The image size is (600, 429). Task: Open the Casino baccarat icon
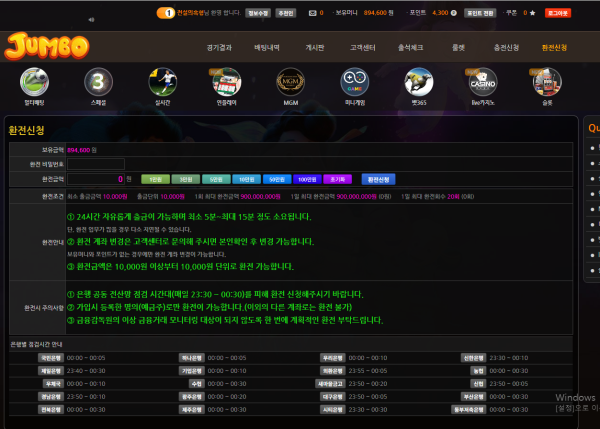pos(482,82)
